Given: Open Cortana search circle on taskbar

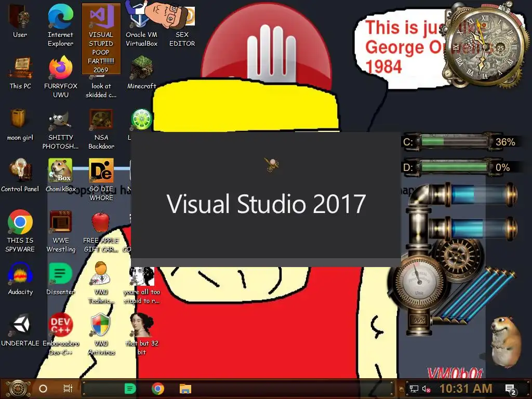Looking at the screenshot, I should point(43,389).
